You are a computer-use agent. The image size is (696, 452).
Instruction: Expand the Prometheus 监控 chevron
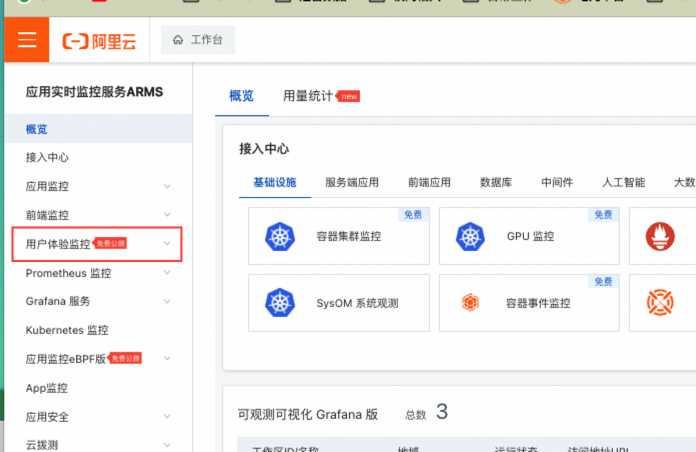tap(167, 272)
